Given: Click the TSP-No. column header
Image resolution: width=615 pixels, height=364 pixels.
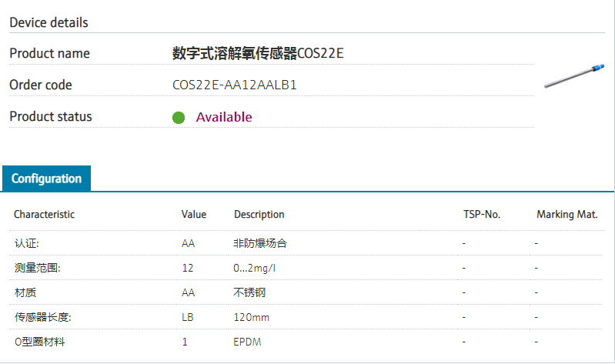Looking at the screenshot, I should [x=482, y=215].
